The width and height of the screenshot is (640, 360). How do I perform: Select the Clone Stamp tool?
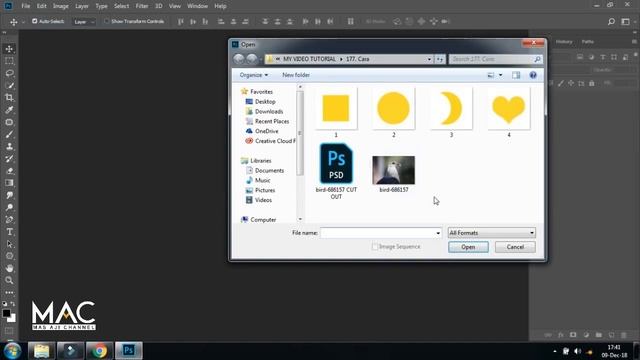9,147
